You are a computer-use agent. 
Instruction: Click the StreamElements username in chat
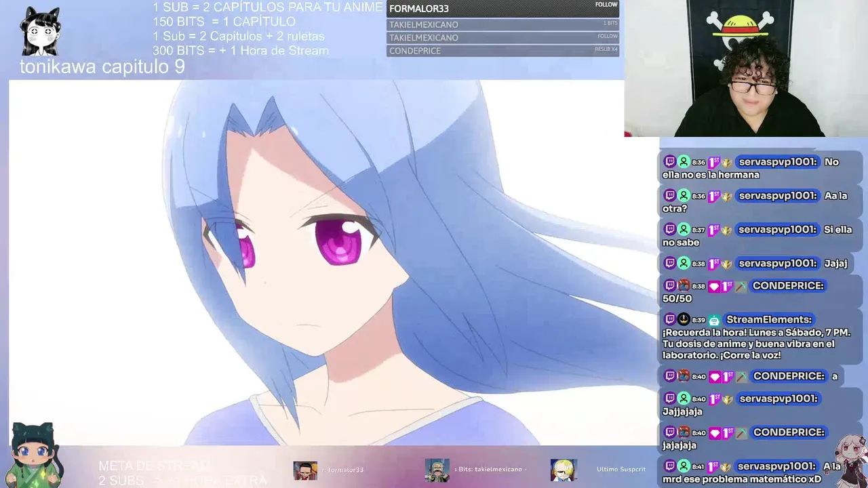tap(769, 319)
